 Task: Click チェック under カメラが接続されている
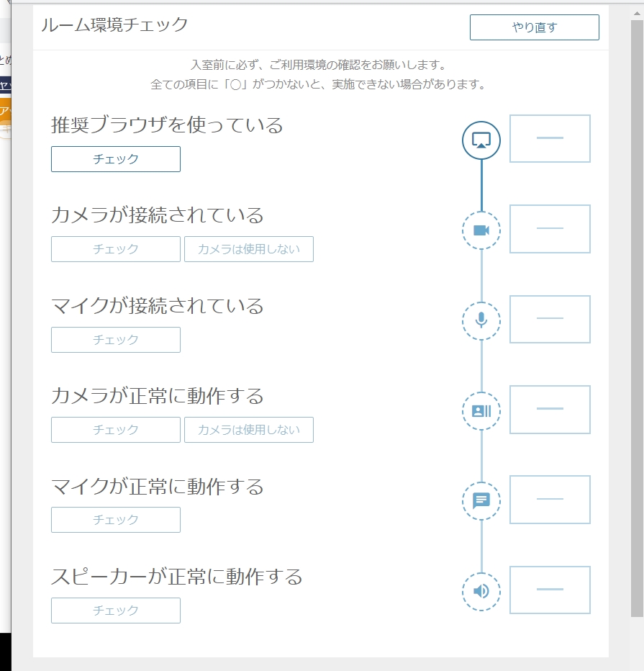115,249
